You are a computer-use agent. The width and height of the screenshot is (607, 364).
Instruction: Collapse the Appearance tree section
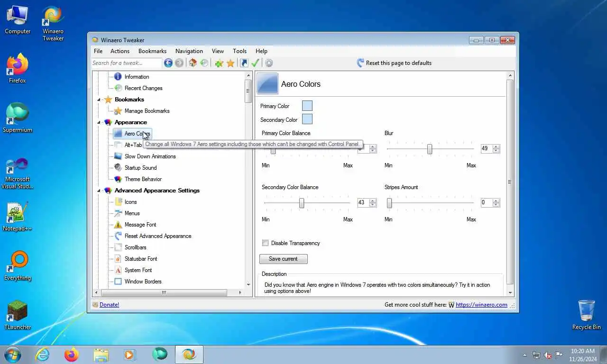[99, 122]
